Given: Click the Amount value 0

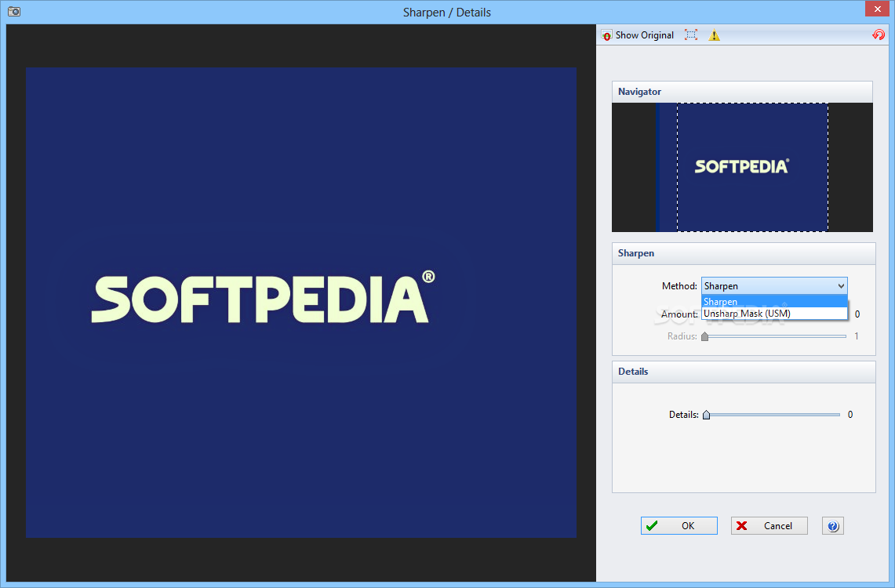Looking at the screenshot, I should (x=857, y=314).
